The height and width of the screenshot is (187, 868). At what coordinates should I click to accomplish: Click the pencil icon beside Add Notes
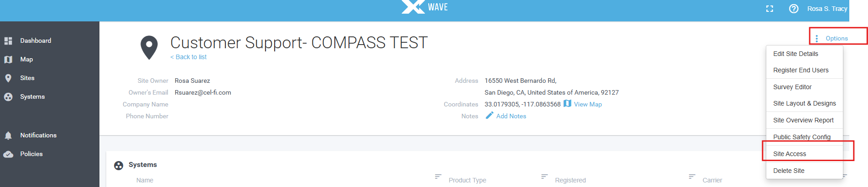[x=489, y=116]
